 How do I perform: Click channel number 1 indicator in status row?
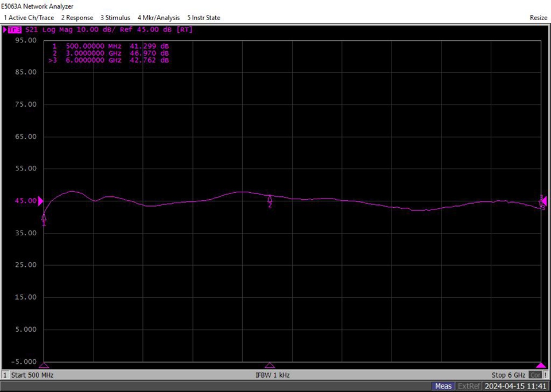coord(5,375)
